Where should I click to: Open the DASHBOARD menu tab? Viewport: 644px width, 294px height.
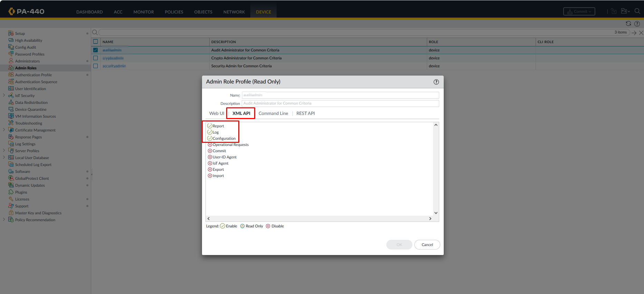[89, 12]
